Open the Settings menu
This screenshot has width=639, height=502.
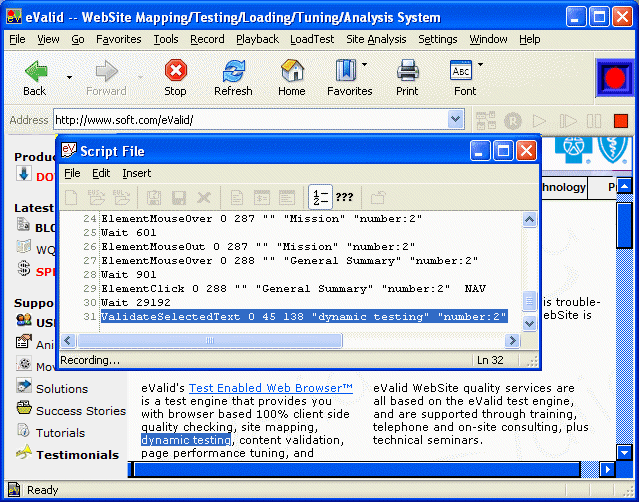click(438, 39)
